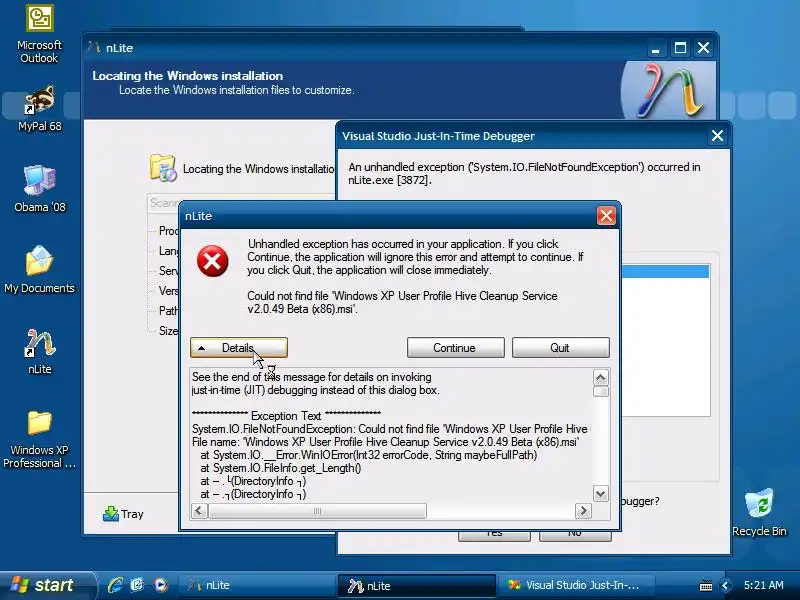Select the Obama '08 desktop icon
The width and height of the screenshot is (800, 600).
(x=39, y=189)
